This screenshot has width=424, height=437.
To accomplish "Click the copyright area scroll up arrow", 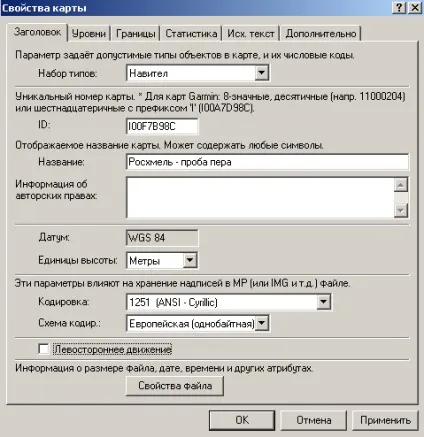I will tap(401, 185).
